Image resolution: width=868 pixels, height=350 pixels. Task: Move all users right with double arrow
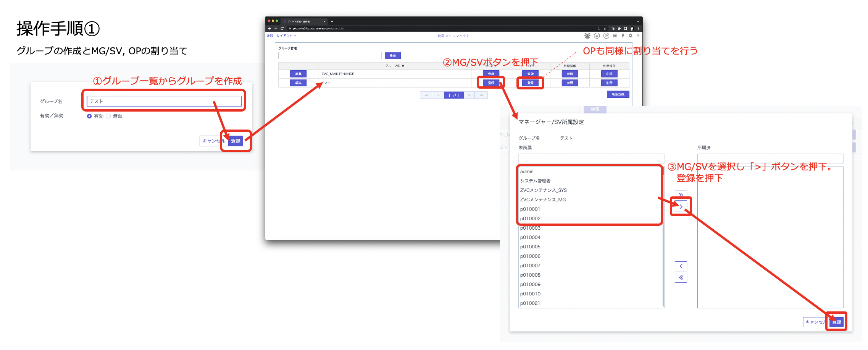point(681,194)
